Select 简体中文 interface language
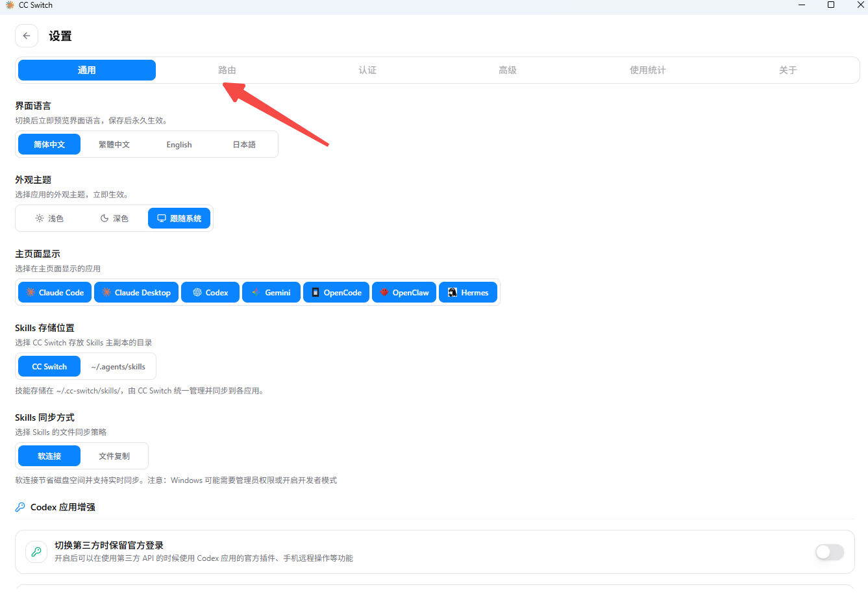 tap(49, 144)
